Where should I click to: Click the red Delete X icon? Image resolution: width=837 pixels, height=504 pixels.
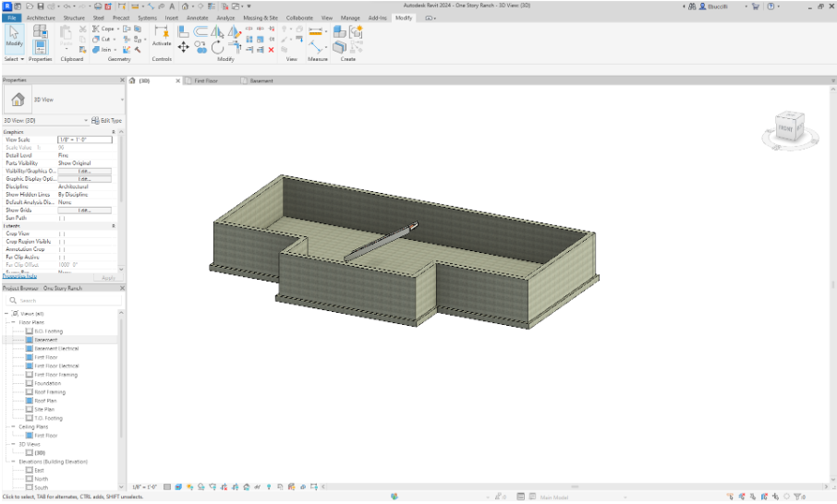pos(272,50)
